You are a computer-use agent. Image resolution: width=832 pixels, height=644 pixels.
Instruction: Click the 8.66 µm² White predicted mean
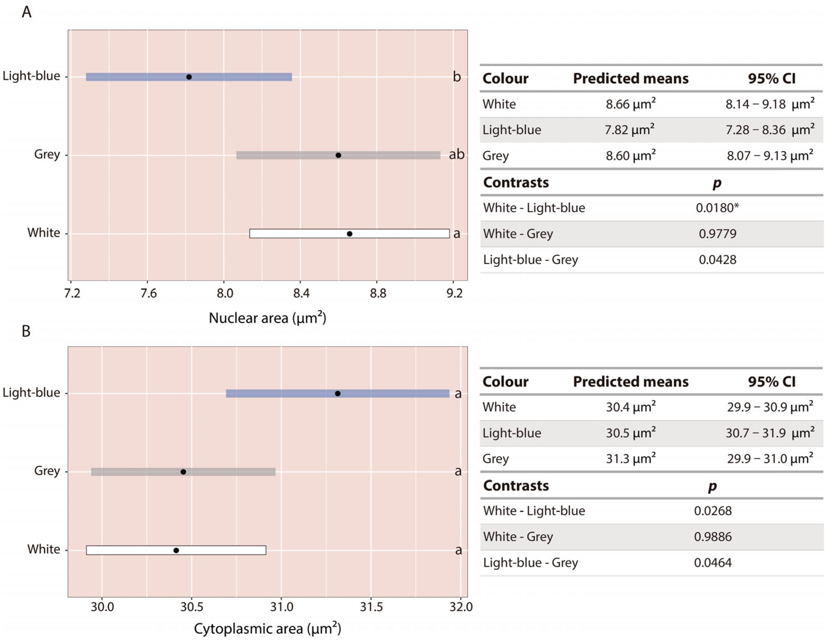631,104
